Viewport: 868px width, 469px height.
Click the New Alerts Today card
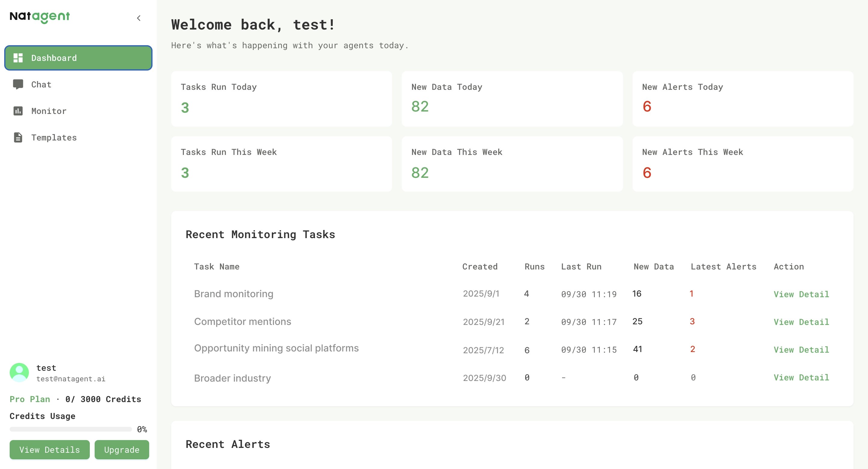[x=743, y=99]
